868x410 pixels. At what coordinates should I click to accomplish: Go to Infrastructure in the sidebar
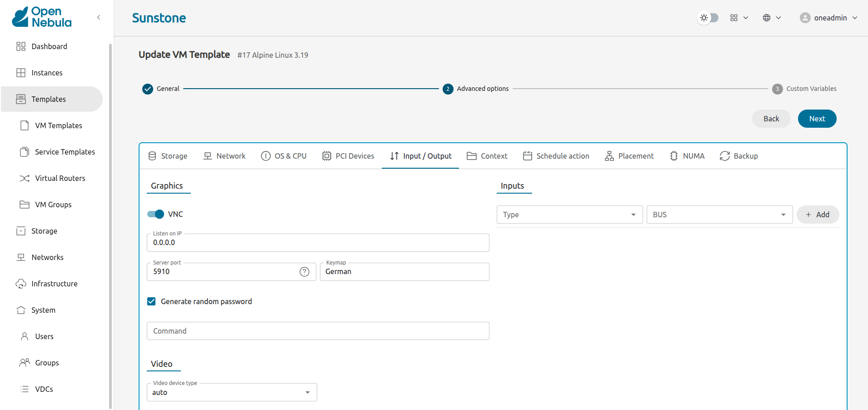pos(54,284)
